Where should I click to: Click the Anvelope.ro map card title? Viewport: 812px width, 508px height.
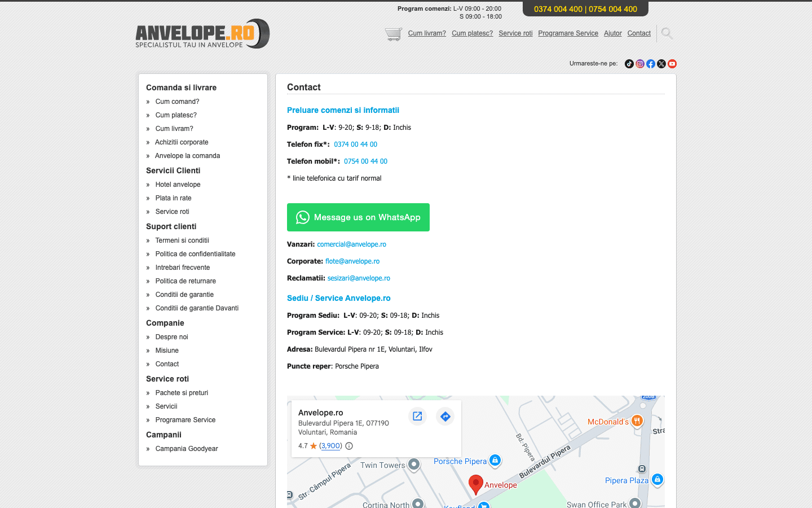[x=320, y=413]
